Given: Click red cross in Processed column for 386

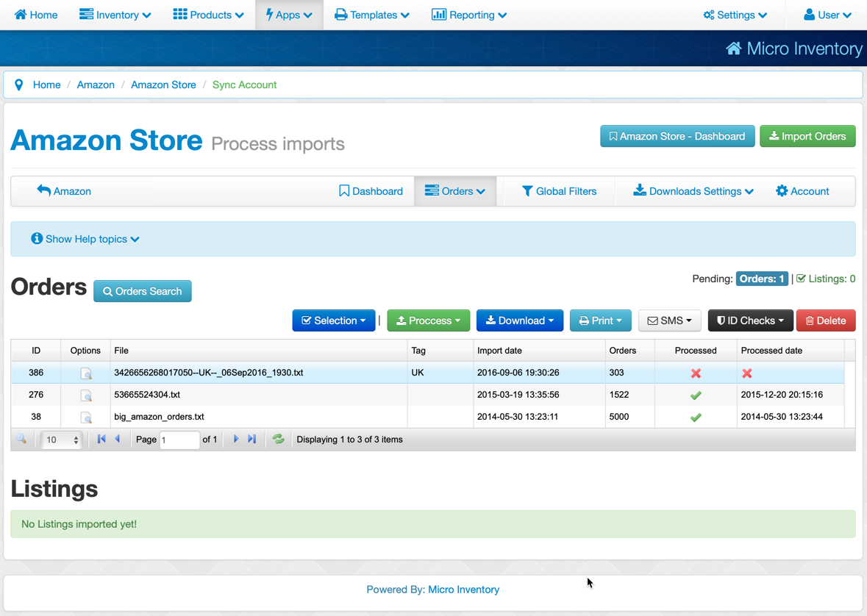Looking at the screenshot, I should coord(696,373).
